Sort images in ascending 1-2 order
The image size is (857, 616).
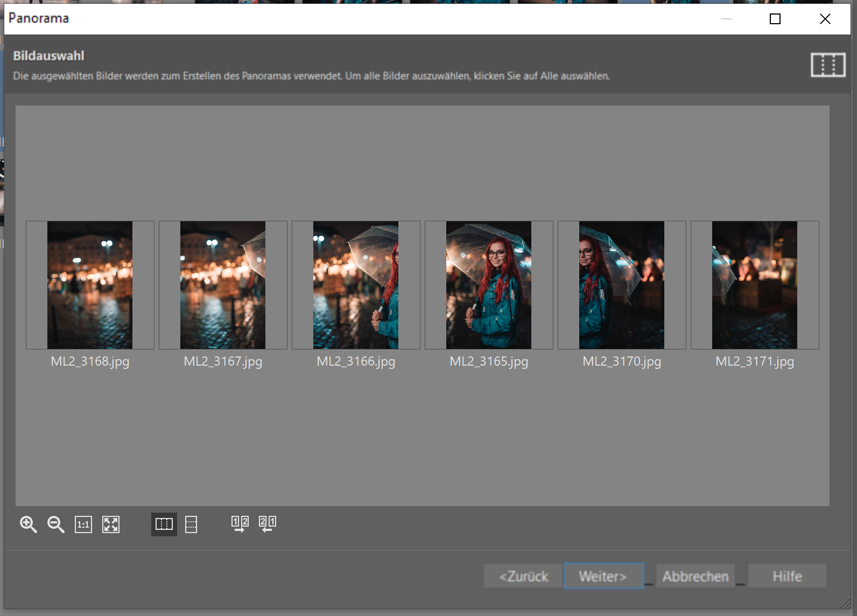[x=240, y=524]
